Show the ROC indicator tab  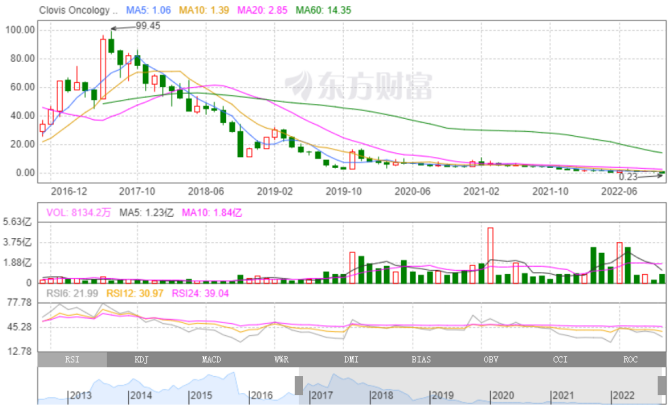(630, 357)
